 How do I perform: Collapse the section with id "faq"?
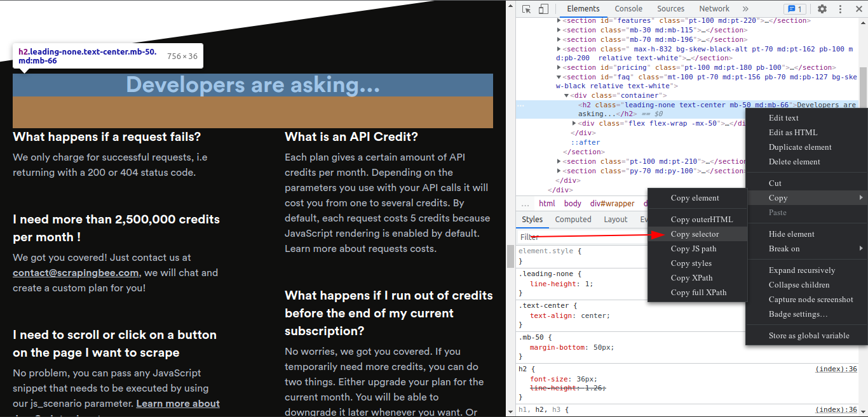(559, 77)
